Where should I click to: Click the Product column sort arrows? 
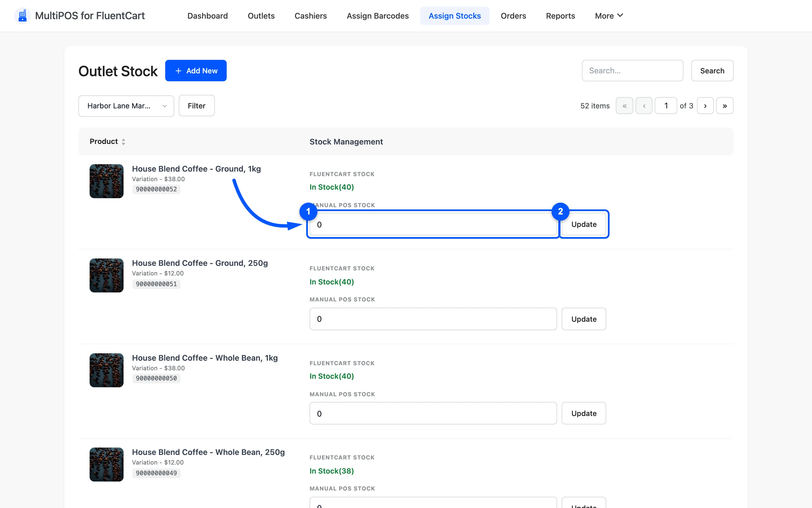(123, 142)
